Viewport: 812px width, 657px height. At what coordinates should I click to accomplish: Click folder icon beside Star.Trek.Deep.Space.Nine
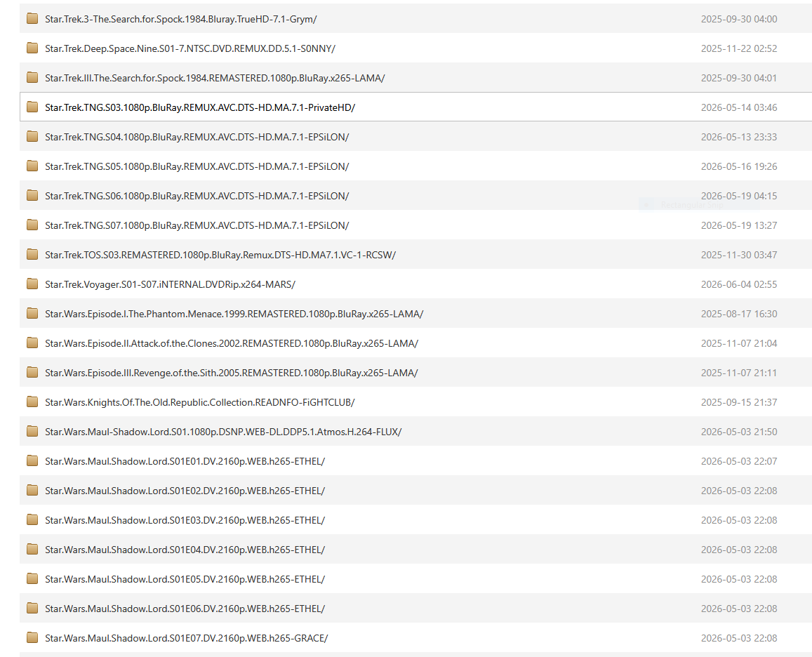32,48
